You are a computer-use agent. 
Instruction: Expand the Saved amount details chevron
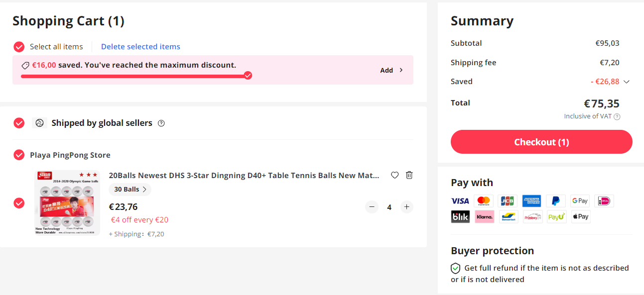point(627,82)
